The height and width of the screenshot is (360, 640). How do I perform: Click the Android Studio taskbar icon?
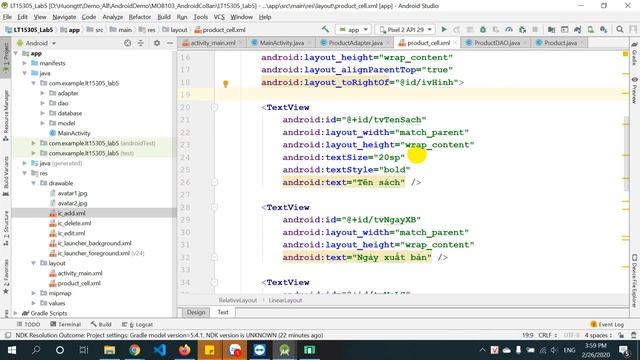click(x=284, y=350)
